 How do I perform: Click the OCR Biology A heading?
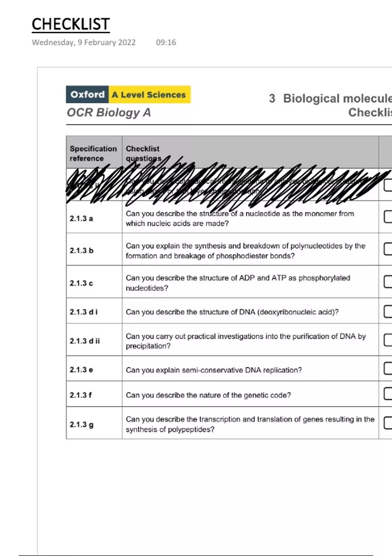click(109, 113)
